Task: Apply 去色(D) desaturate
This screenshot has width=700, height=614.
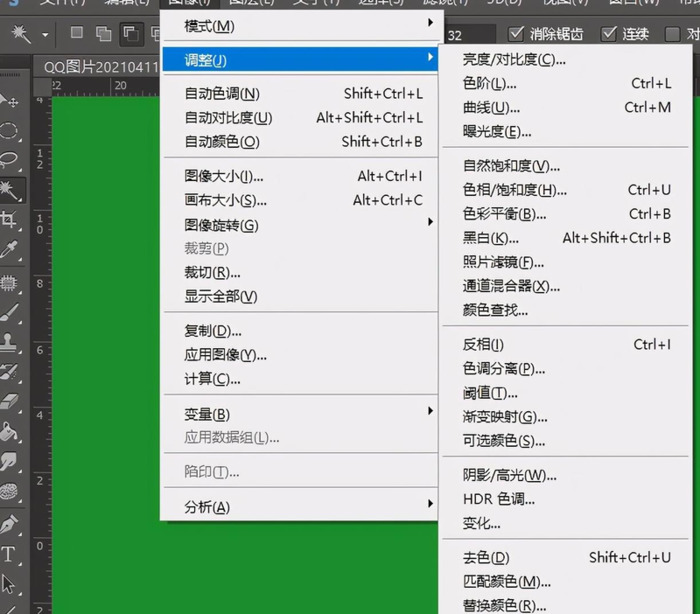Action: coord(565,558)
